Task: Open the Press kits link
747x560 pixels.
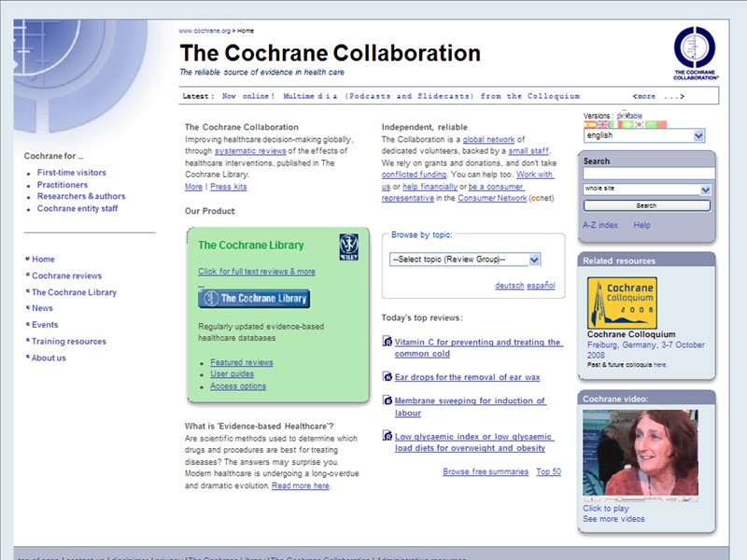Action: tap(229, 187)
